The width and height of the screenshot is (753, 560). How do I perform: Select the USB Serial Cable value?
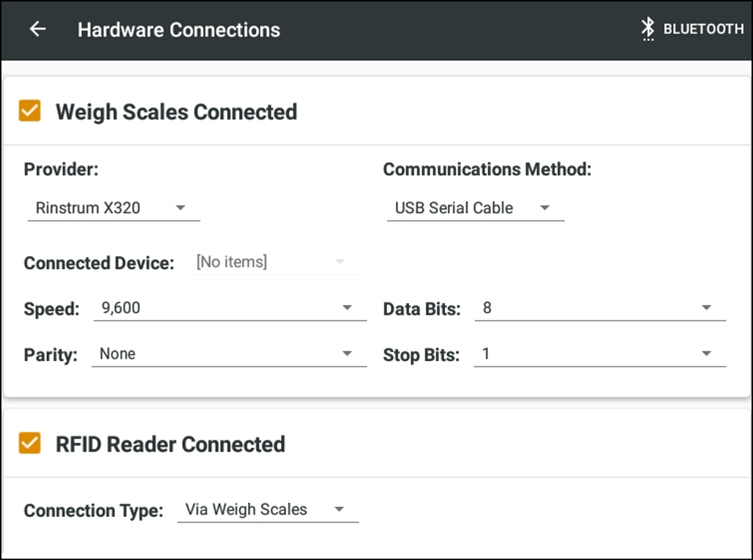coord(452,208)
